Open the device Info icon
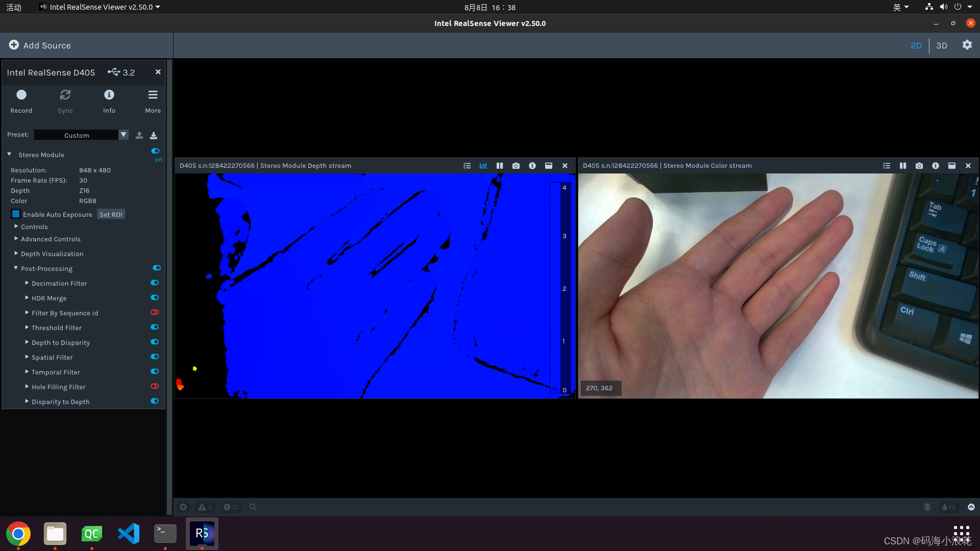The image size is (980, 551). [109, 95]
